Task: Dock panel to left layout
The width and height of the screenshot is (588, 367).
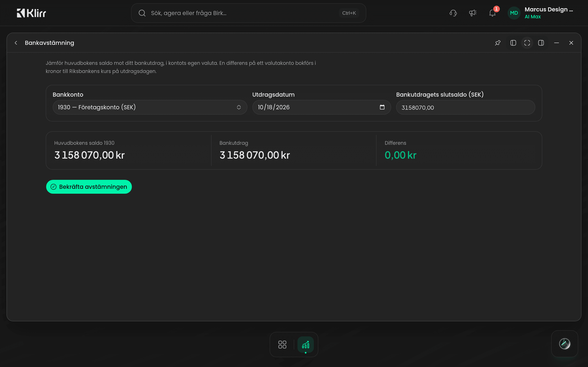Action: 513,43
